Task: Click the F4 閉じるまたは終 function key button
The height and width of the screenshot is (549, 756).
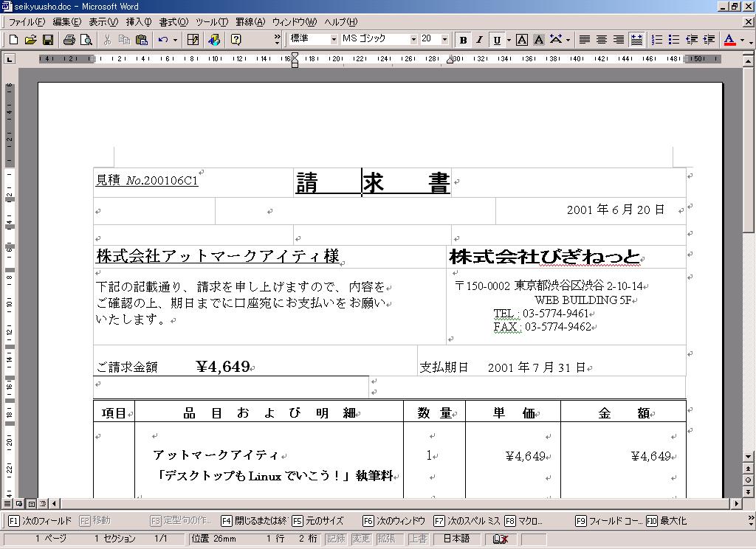Action: (x=254, y=520)
